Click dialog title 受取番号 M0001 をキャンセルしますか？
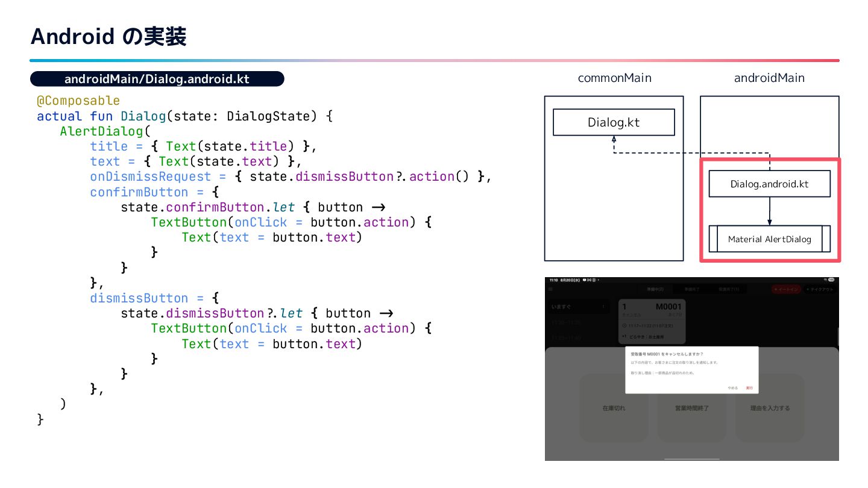 pos(666,354)
